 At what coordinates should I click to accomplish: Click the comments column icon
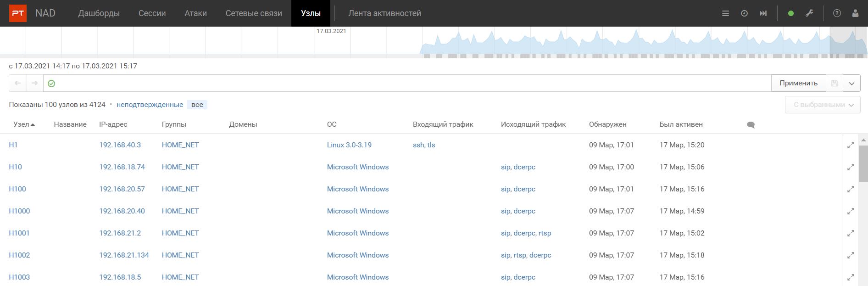click(751, 125)
